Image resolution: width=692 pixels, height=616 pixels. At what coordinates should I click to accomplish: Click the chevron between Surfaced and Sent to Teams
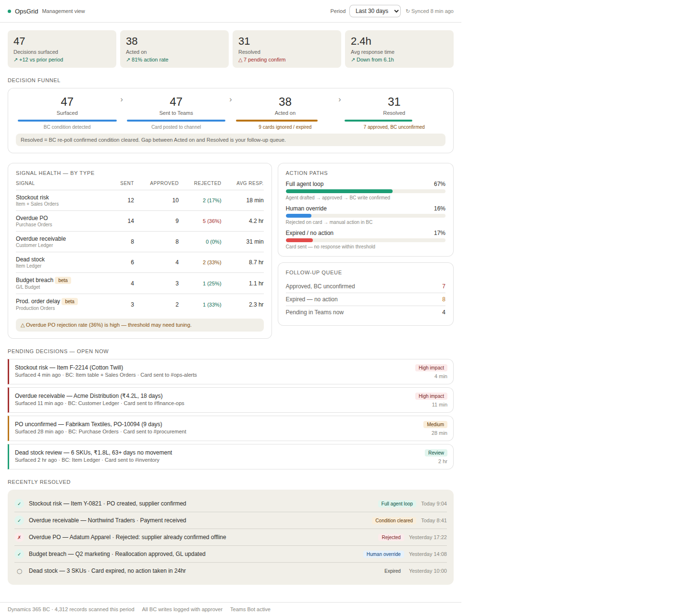122,100
